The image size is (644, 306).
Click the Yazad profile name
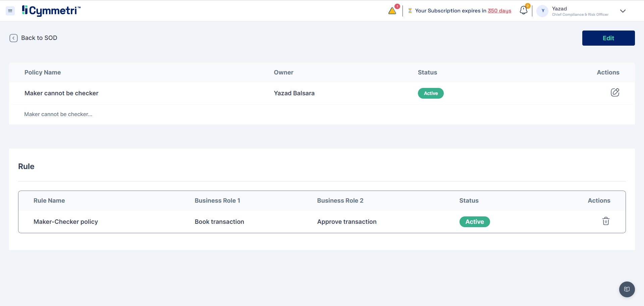(559, 9)
